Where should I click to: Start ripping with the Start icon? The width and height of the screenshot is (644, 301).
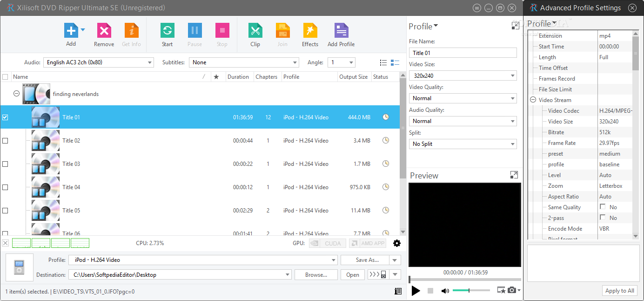pos(168,31)
